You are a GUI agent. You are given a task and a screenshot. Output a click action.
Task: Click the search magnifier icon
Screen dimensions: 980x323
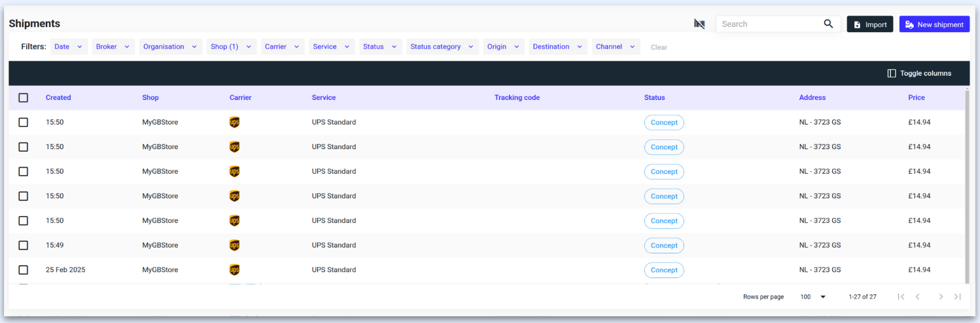[828, 24]
